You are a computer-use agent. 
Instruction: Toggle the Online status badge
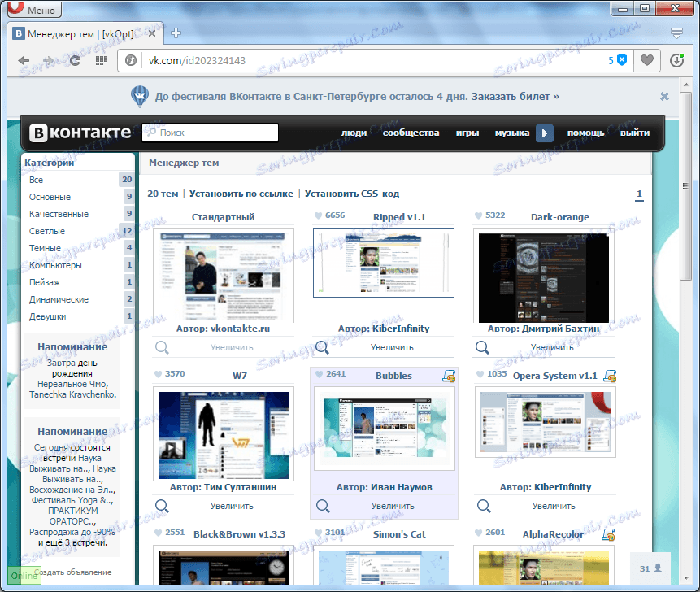point(24,576)
